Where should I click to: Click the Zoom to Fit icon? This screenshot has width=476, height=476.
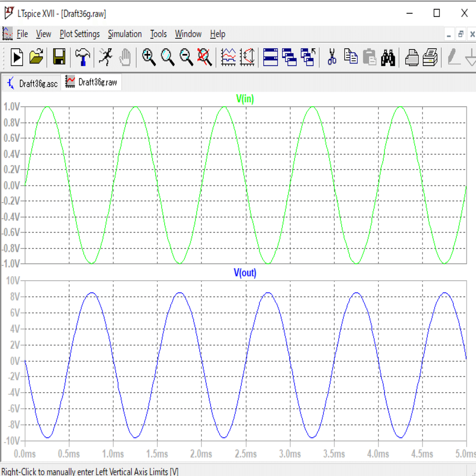click(x=205, y=57)
